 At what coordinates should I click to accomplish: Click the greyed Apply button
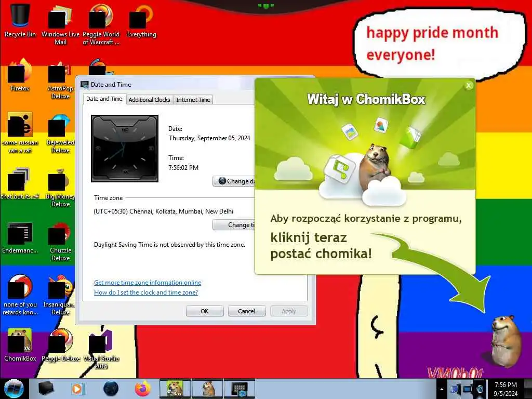pos(289,311)
